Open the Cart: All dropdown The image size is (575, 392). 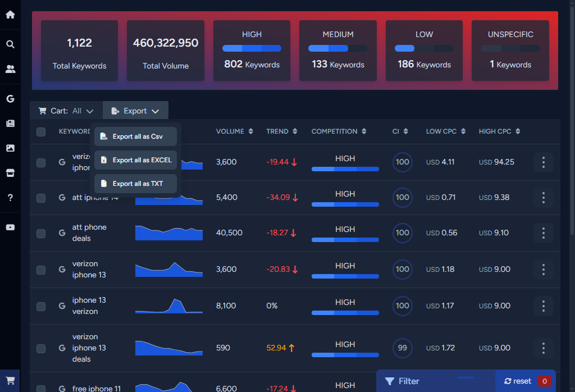(x=66, y=111)
